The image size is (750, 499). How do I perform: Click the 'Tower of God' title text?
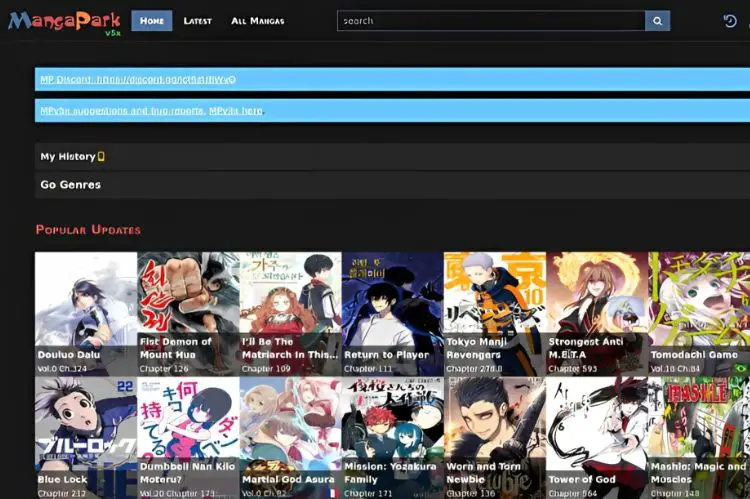[x=582, y=479]
